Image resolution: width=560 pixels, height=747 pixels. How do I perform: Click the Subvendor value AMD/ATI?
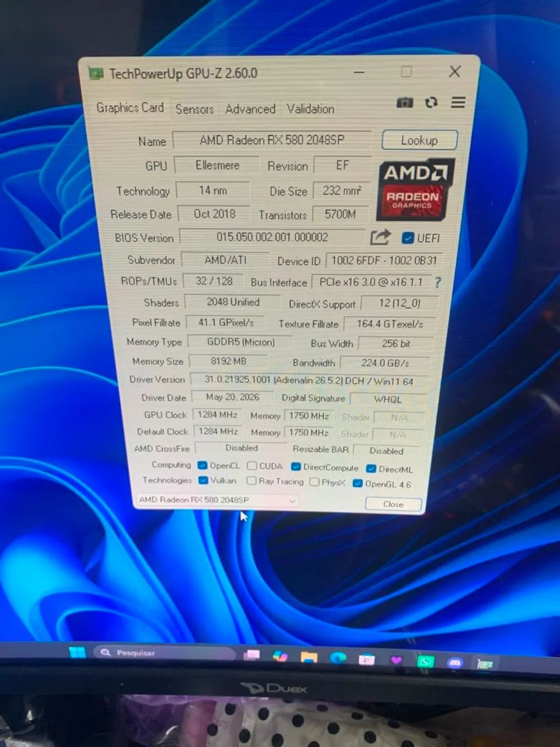[x=225, y=260]
